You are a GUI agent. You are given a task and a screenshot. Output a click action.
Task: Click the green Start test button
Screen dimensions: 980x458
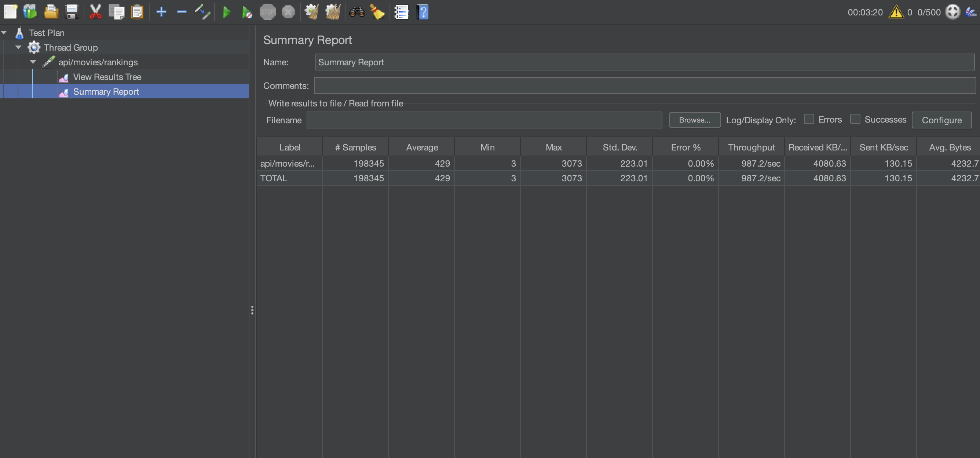pyautogui.click(x=226, y=12)
